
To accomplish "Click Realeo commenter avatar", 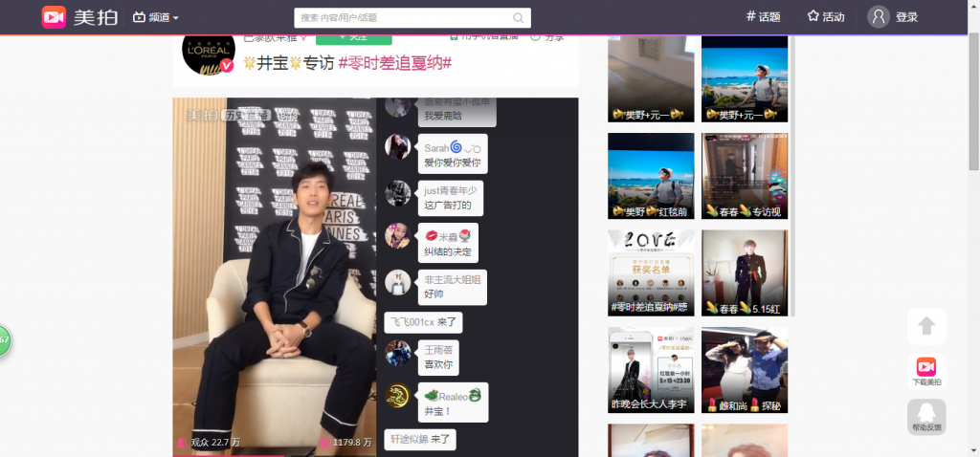I will point(397,395).
